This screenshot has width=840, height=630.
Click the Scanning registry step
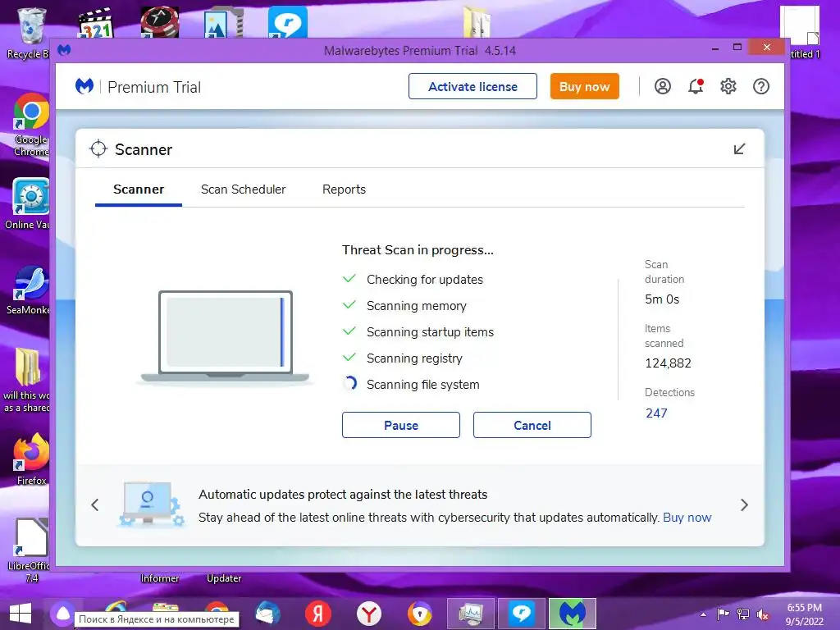point(414,358)
